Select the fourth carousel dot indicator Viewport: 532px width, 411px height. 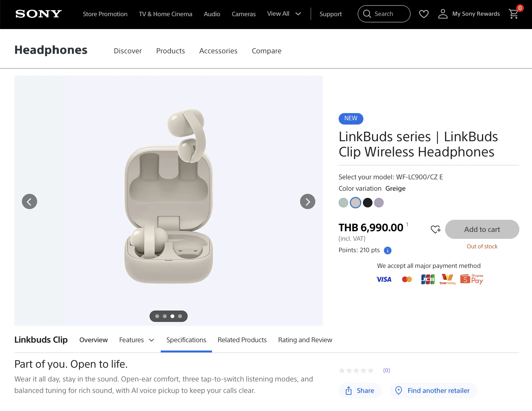[180, 316]
